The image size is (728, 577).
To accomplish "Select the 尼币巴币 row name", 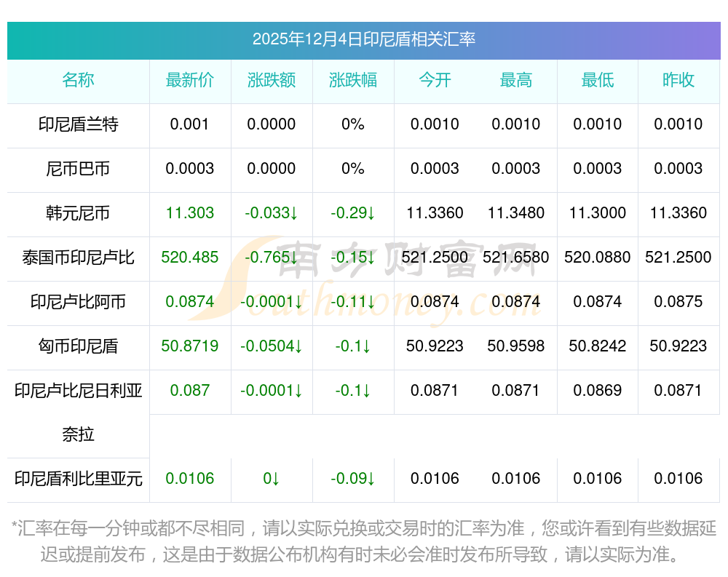I will point(78,169).
